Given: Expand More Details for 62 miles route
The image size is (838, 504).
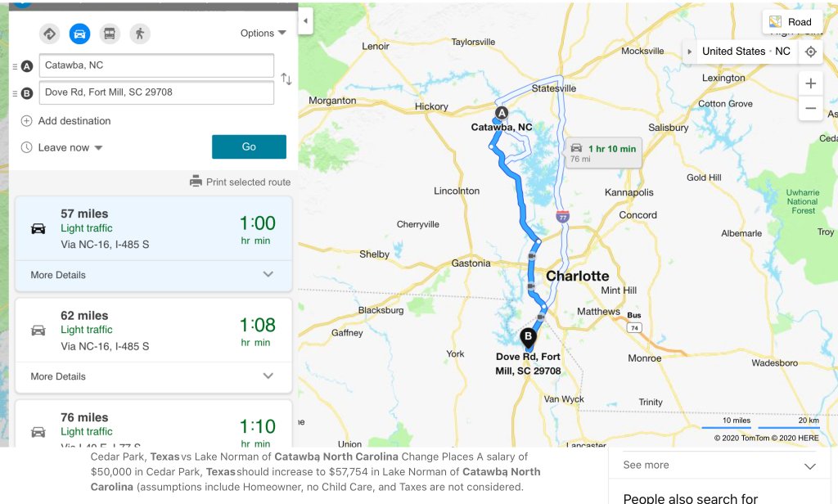Looking at the screenshot, I should pos(153,376).
